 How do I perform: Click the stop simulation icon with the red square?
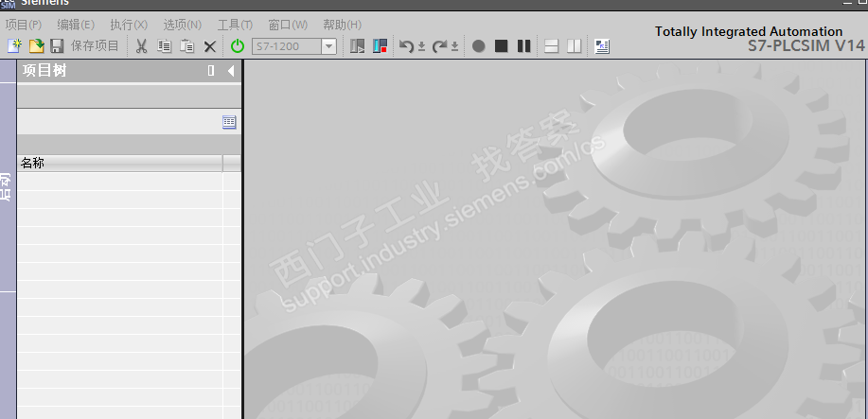[380, 46]
